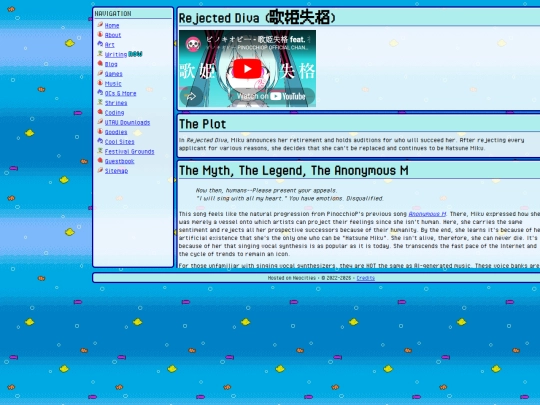Click the icon beside Festival Grounds
Screen dimensions: 540x405
click(100, 150)
